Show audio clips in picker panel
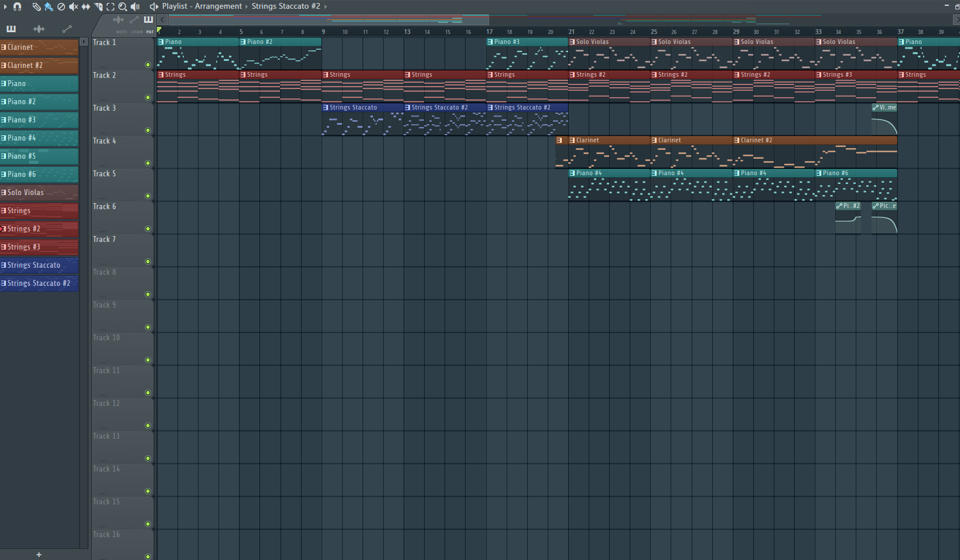 (39, 29)
